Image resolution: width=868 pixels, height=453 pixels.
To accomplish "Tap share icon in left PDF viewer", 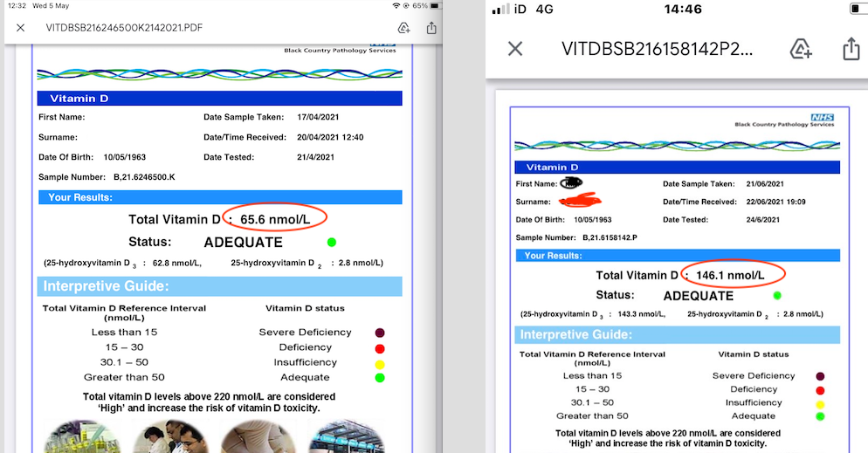I will (431, 28).
